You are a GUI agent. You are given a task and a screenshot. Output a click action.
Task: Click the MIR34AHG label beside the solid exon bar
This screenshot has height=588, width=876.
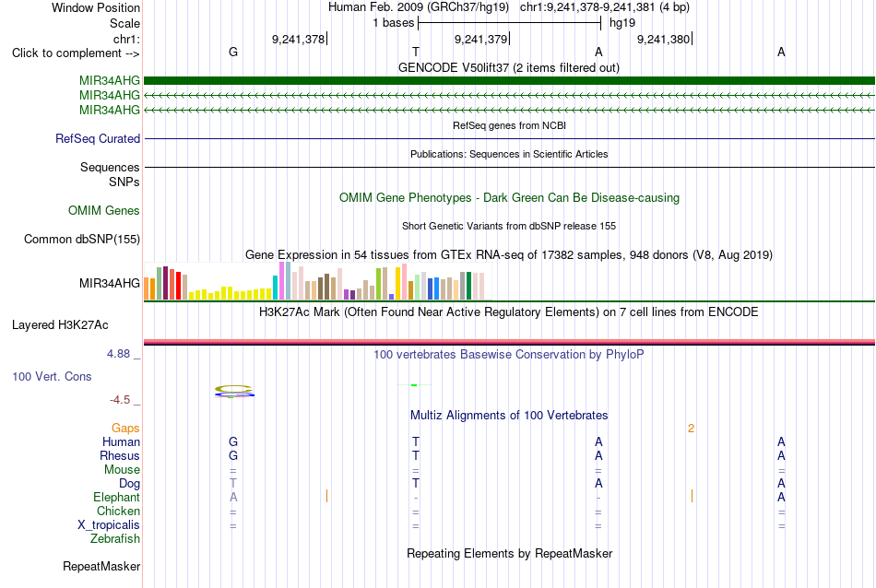(110, 81)
